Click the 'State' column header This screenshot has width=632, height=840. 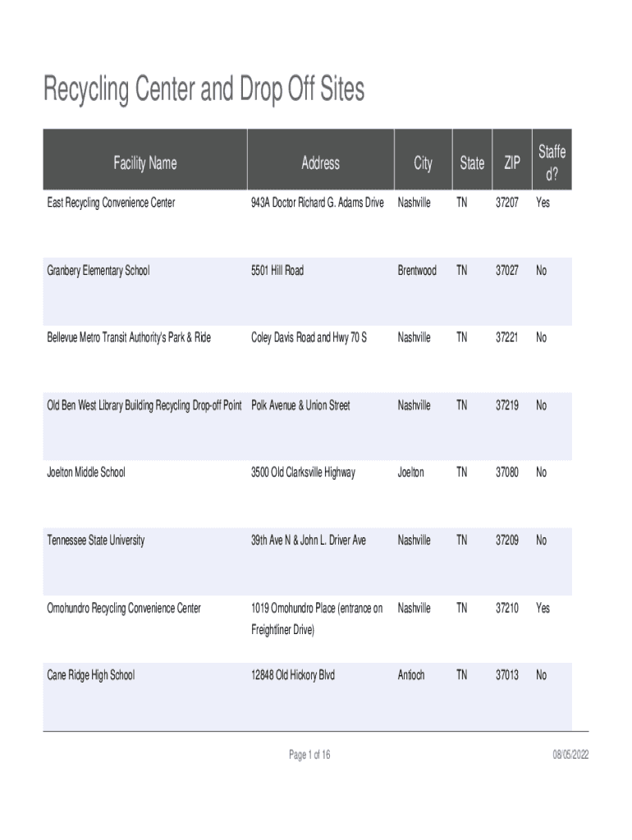pos(472,163)
